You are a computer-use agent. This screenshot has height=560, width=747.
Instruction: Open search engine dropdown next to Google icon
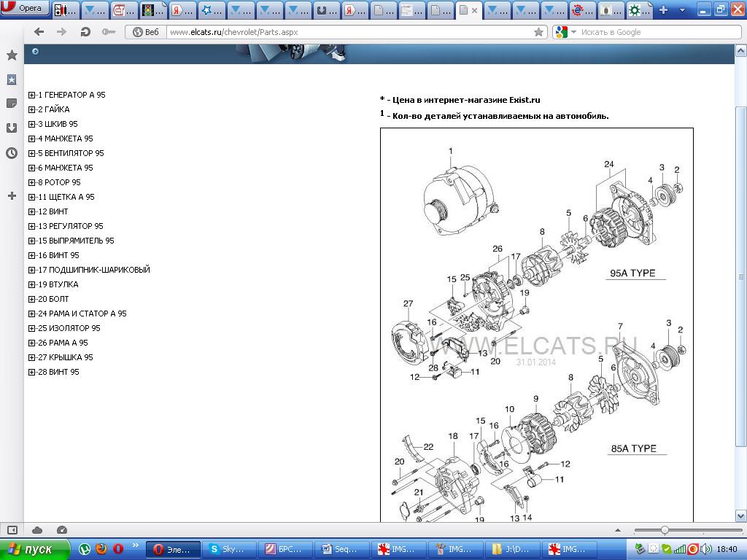click(573, 32)
